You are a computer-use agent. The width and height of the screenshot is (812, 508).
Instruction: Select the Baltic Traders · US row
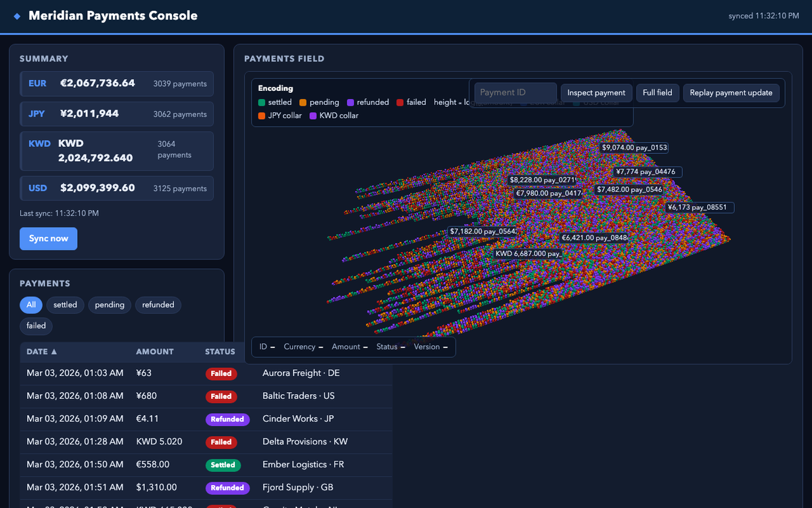(206, 396)
